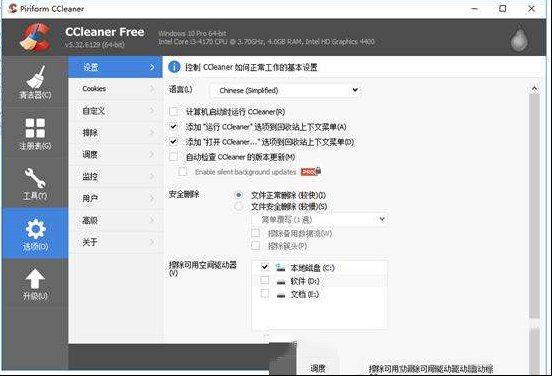Toggle Enable silent background updates checkbox
Screen dimensions: 552x376
tap(182, 171)
